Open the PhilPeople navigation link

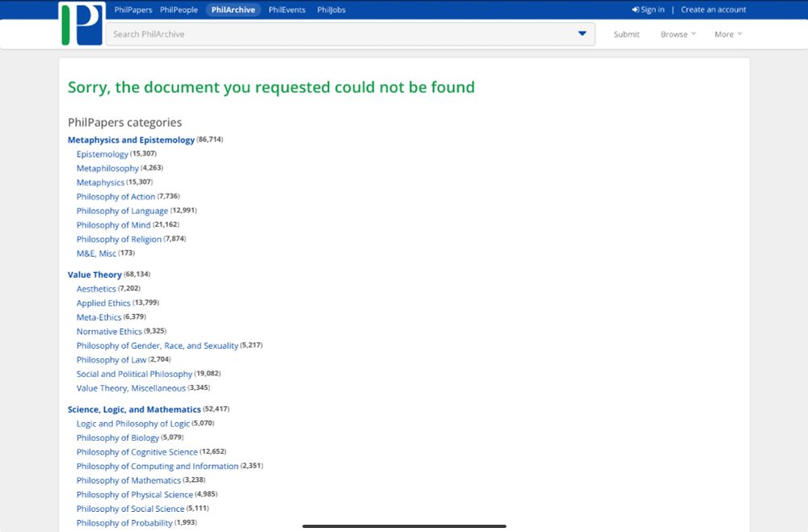[178, 10]
